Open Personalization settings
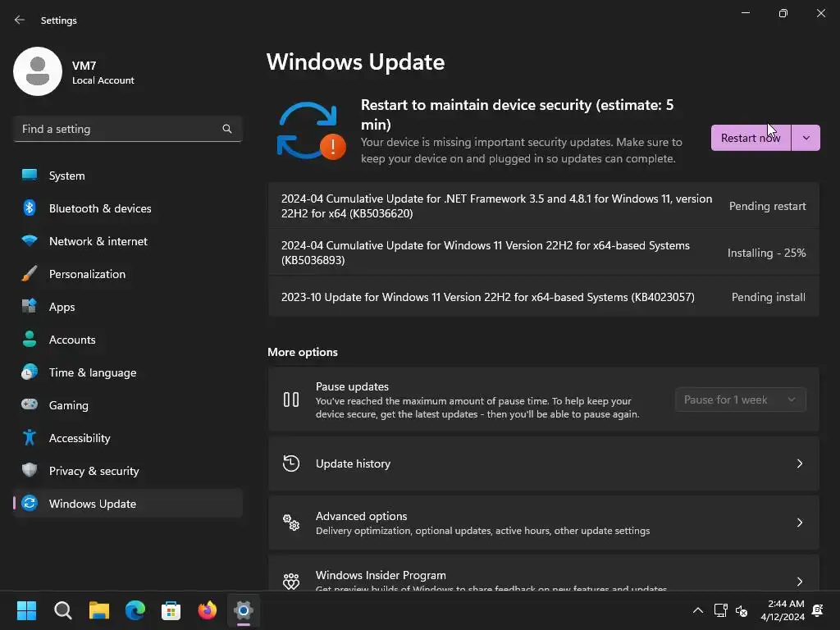The width and height of the screenshot is (840, 630). click(x=128, y=274)
